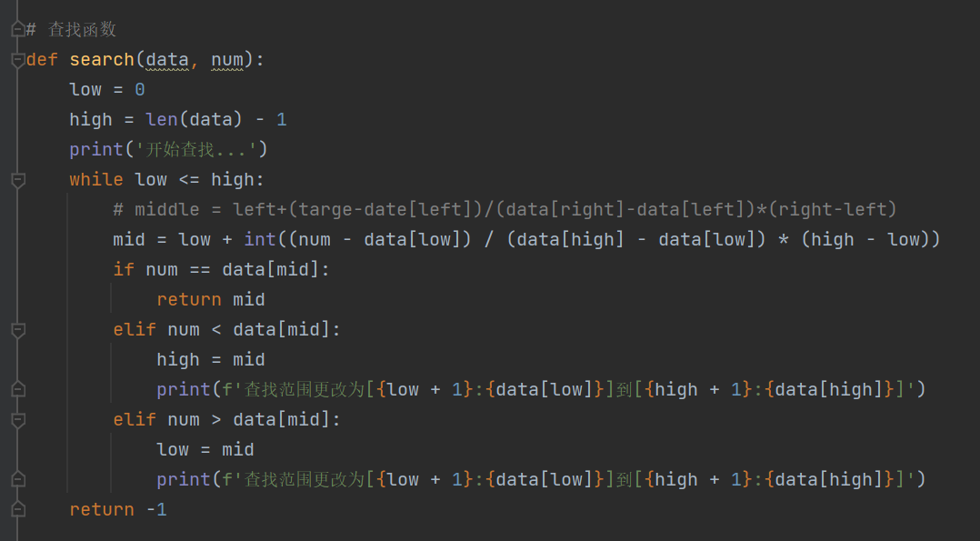The height and width of the screenshot is (541, 980).
Task: Collapse the elif num > data[mid] block
Action: pos(17,419)
